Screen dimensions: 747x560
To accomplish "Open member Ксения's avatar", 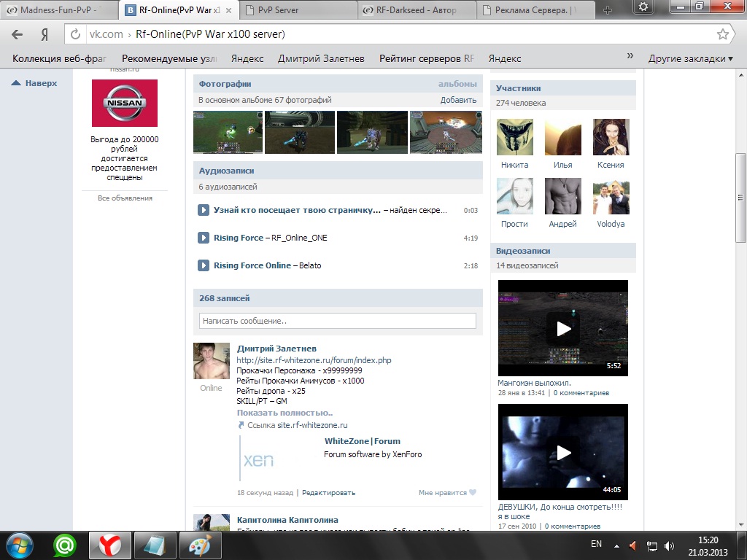I will coord(611,137).
